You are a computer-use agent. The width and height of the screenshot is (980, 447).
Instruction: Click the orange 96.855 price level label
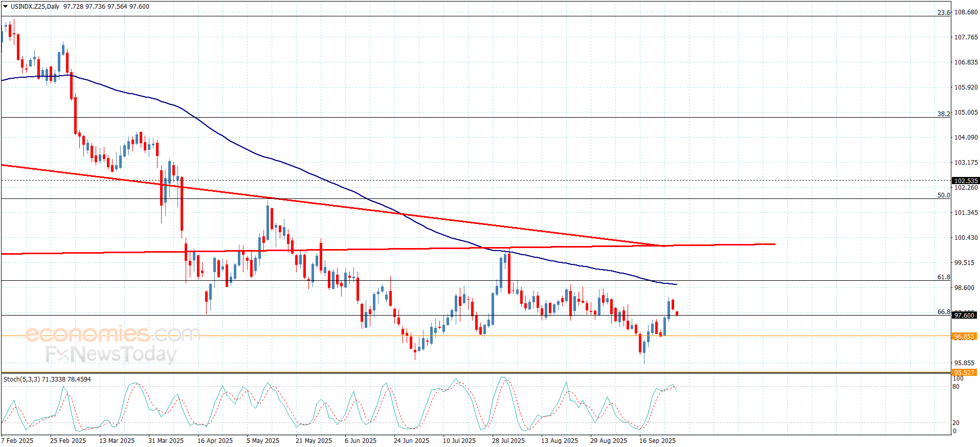(964, 337)
